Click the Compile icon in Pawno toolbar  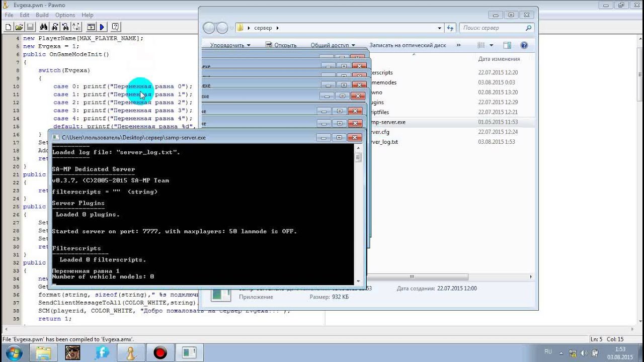point(91,27)
